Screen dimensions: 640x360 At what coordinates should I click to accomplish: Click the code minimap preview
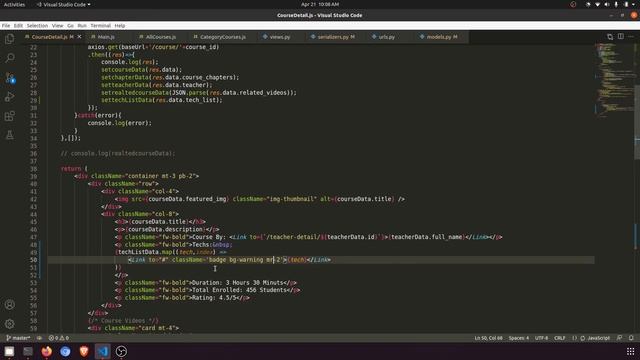[614, 80]
